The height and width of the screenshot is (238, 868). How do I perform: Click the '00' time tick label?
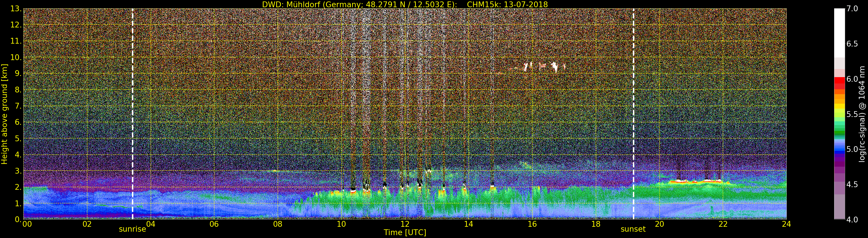[x=27, y=224]
